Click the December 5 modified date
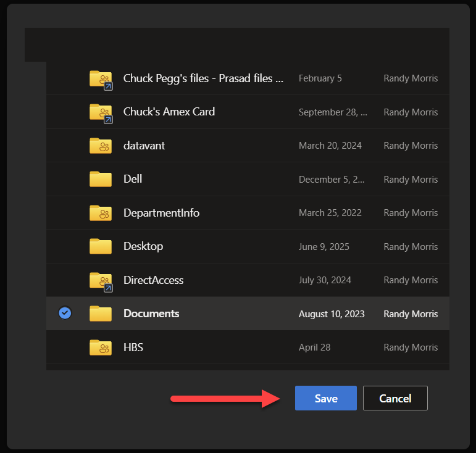The image size is (476, 453). click(332, 180)
